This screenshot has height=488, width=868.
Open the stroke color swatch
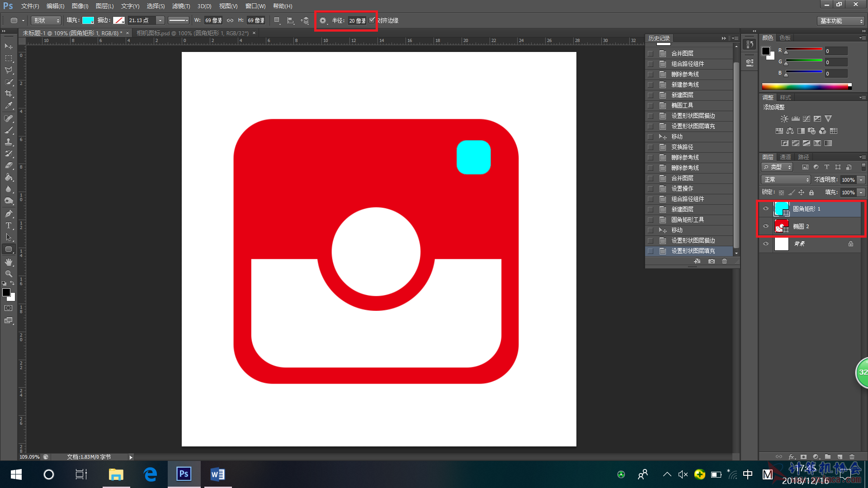(x=119, y=20)
